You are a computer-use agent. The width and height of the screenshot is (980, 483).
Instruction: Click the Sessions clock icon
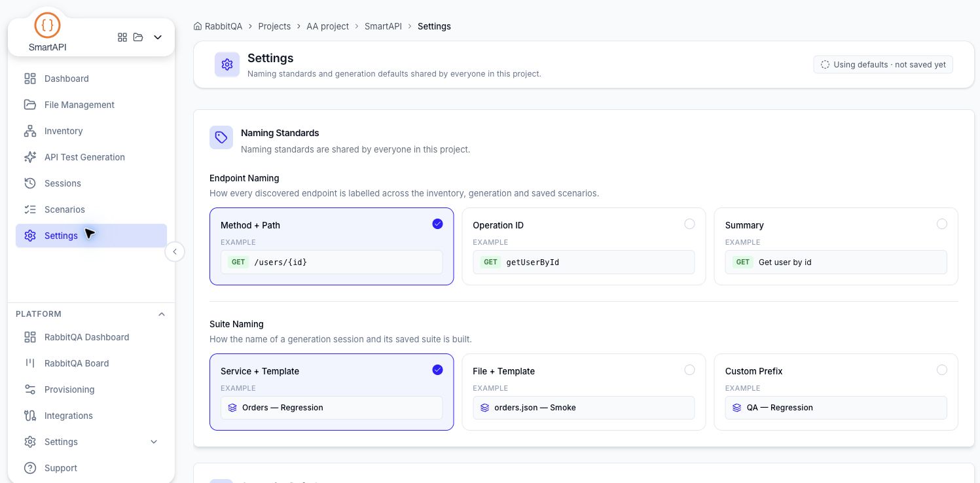tap(30, 183)
